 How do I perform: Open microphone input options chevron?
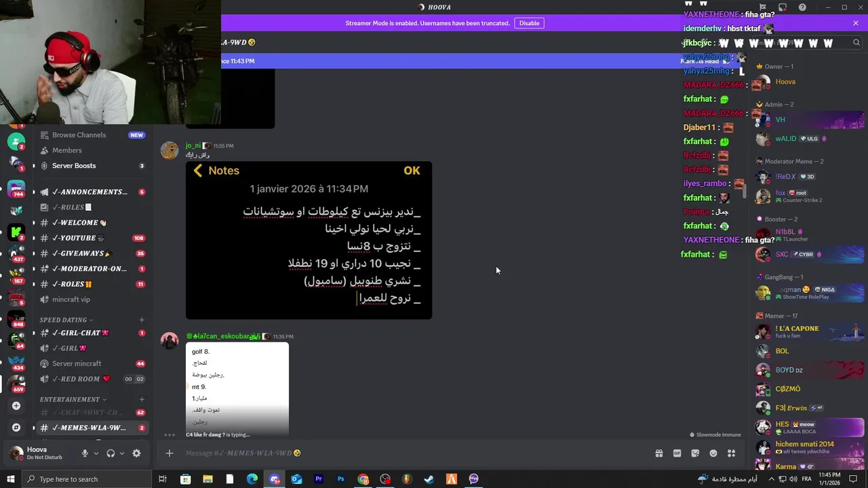96,453
